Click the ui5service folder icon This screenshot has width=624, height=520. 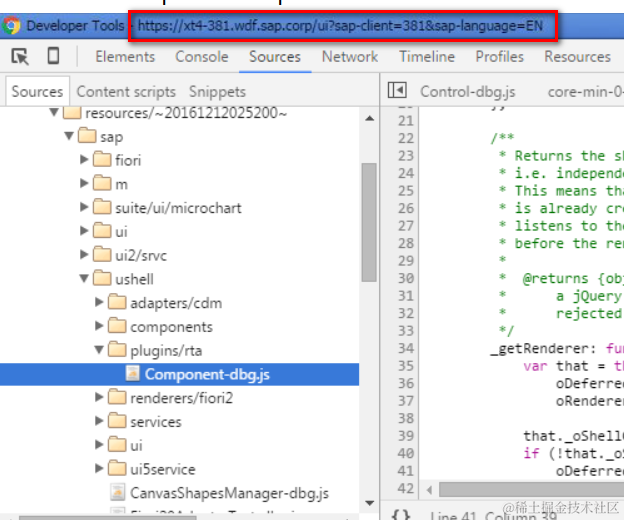click(x=117, y=468)
